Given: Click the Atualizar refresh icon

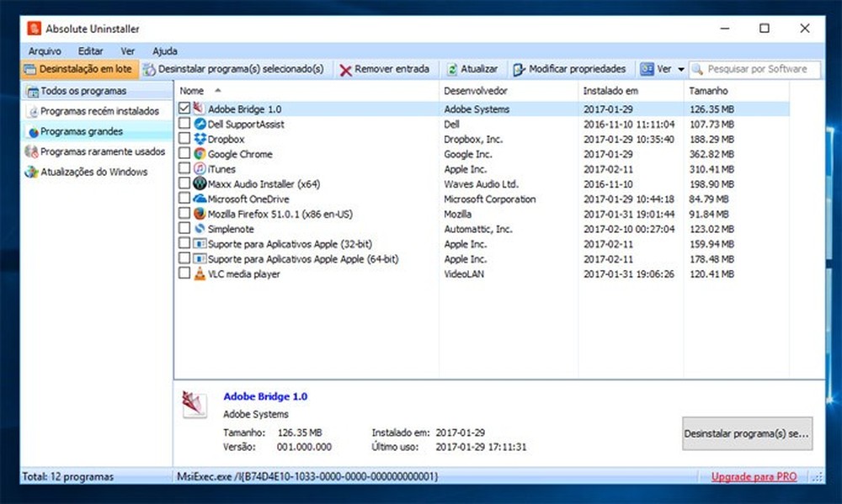Looking at the screenshot, I should point(454,69).
